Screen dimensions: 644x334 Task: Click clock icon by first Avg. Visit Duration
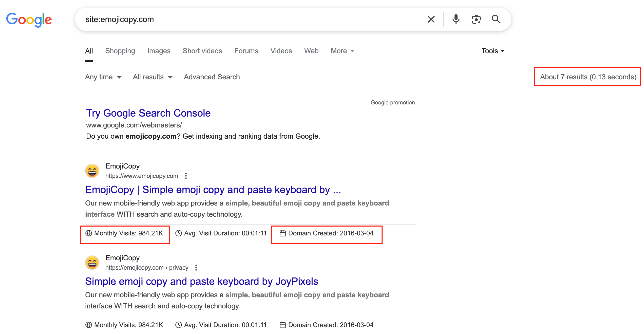tap(179, 233)
